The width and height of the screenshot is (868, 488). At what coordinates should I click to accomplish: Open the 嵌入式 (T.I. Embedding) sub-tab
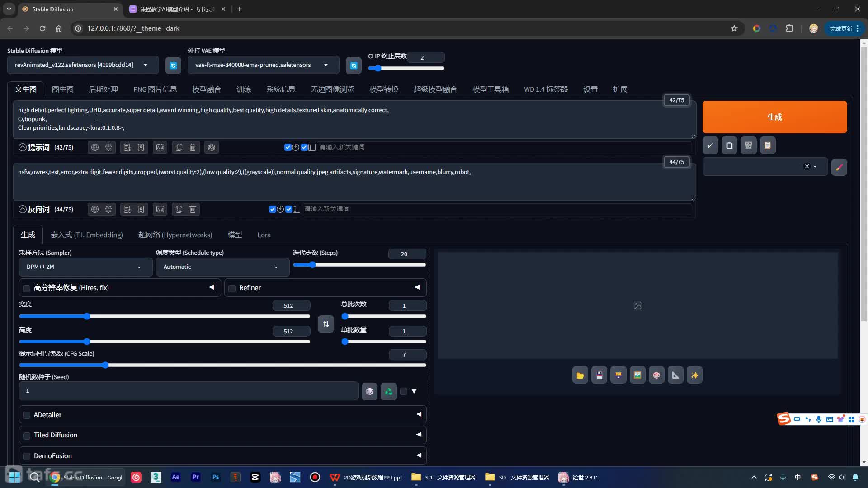[x=86, y=235]
